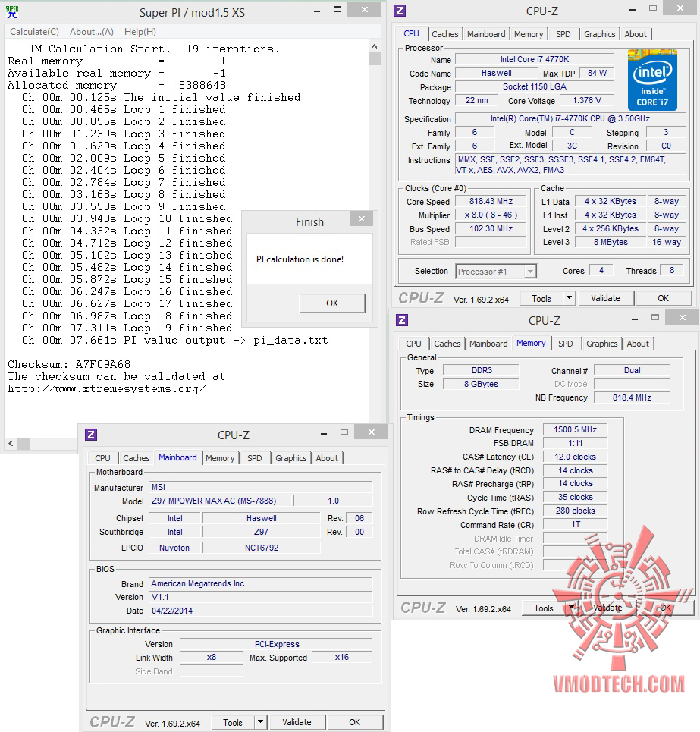This screenshot has height=732, width=700.
Task: Click Validate in CPU-Z Mainboard window
Action: coord(297,723)
